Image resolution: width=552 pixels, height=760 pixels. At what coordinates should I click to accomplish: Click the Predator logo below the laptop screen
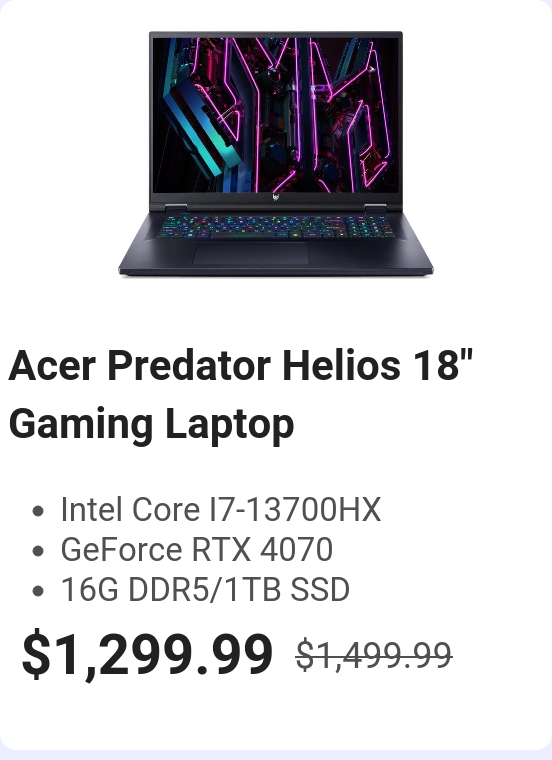(x=276, y=197)
